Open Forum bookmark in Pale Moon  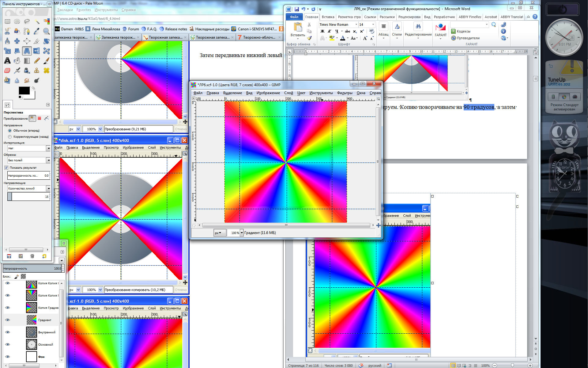coord(131,29)
